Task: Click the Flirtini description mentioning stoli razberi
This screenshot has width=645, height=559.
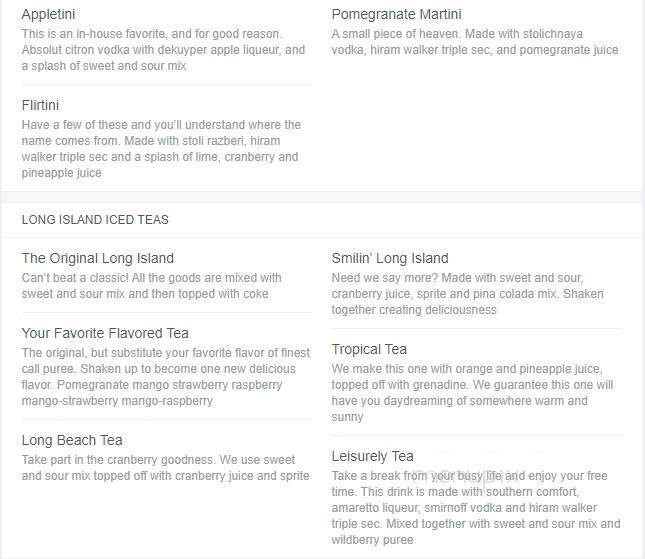Action: point(161,149)
